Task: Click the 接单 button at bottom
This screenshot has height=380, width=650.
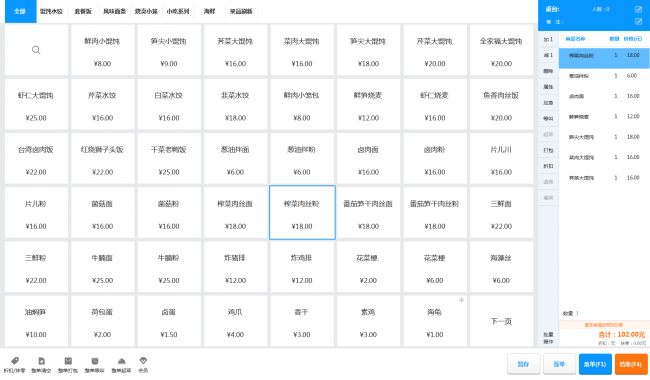Action: pyautogui.click(x=559, y=364)
